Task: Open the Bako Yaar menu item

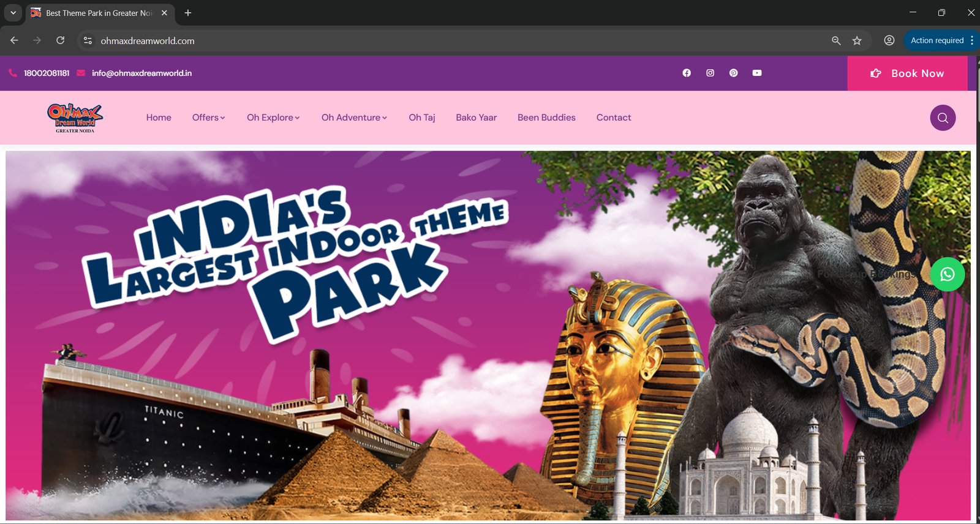Action: click(x=477, y=118)
